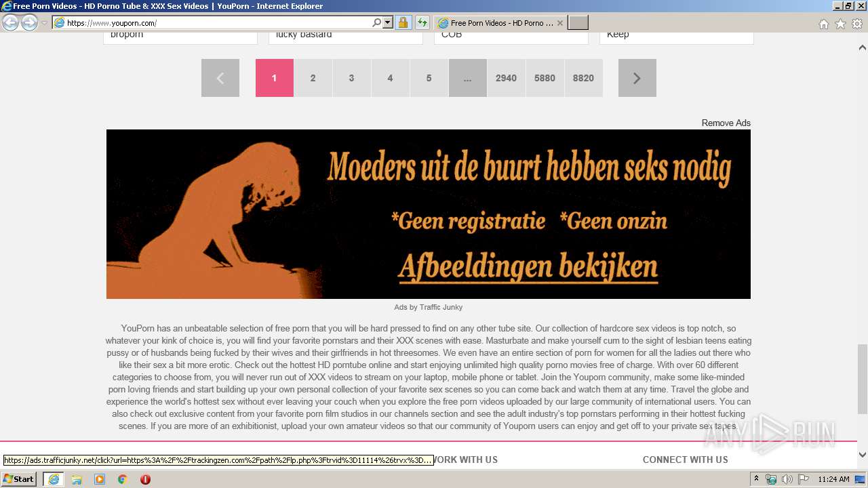The image size is (868, 488).
Task: Open the recent pages dropdown beside Forward
Action: (x=44, y=23)
